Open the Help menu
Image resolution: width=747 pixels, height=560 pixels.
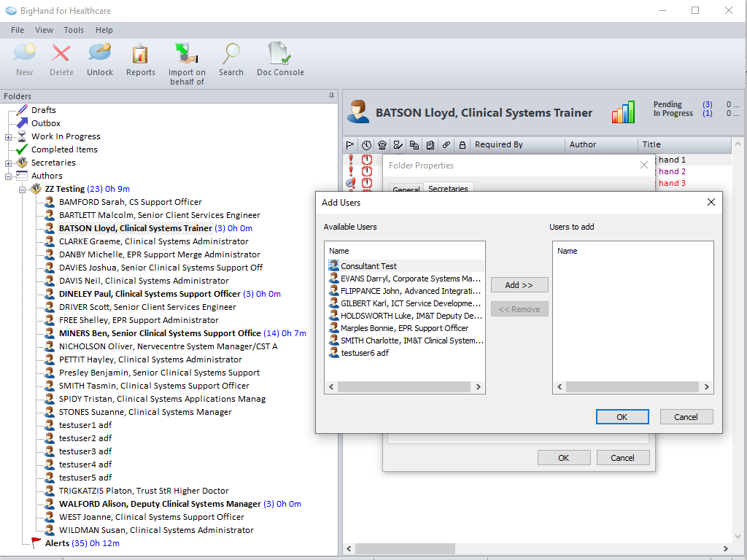pyautogui.click(x=104, y=30)
